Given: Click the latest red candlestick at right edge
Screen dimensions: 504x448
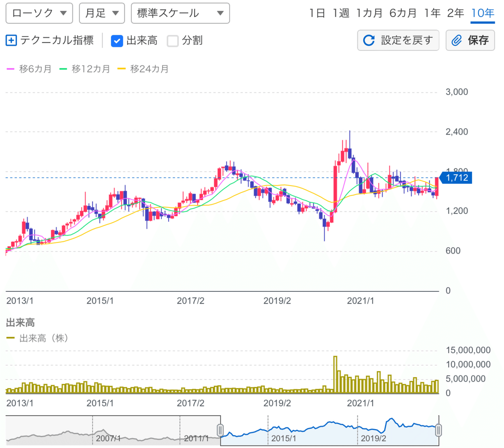Looking at the screenshot, I should tap(437, 187).
